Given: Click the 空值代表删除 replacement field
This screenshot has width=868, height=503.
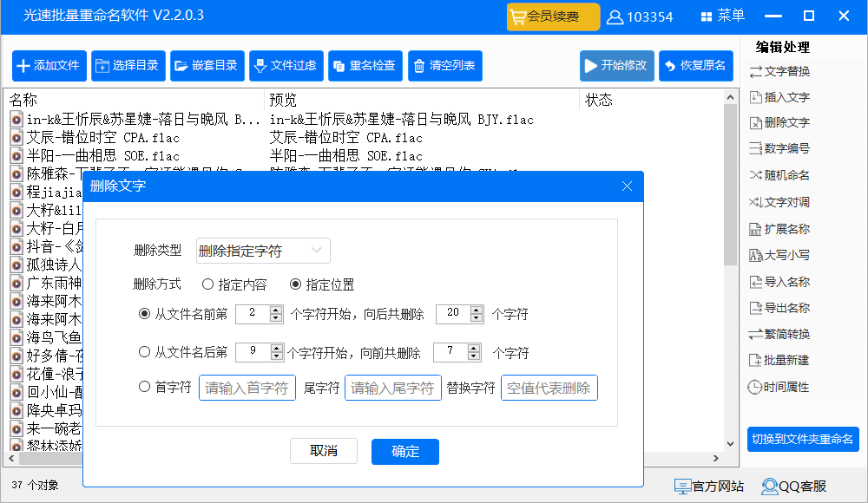Looking at the screenshot, I should click(549, 388).
